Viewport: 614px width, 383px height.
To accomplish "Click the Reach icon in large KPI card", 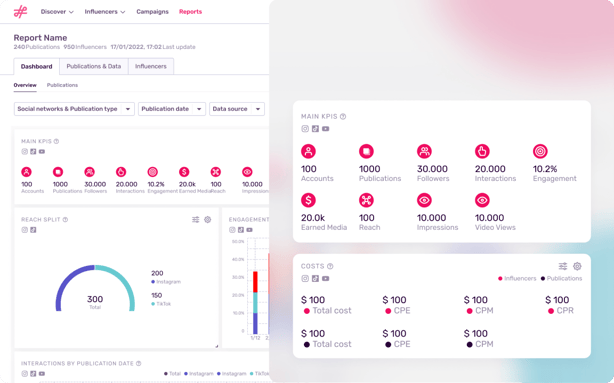I will (x=367, y=200).
